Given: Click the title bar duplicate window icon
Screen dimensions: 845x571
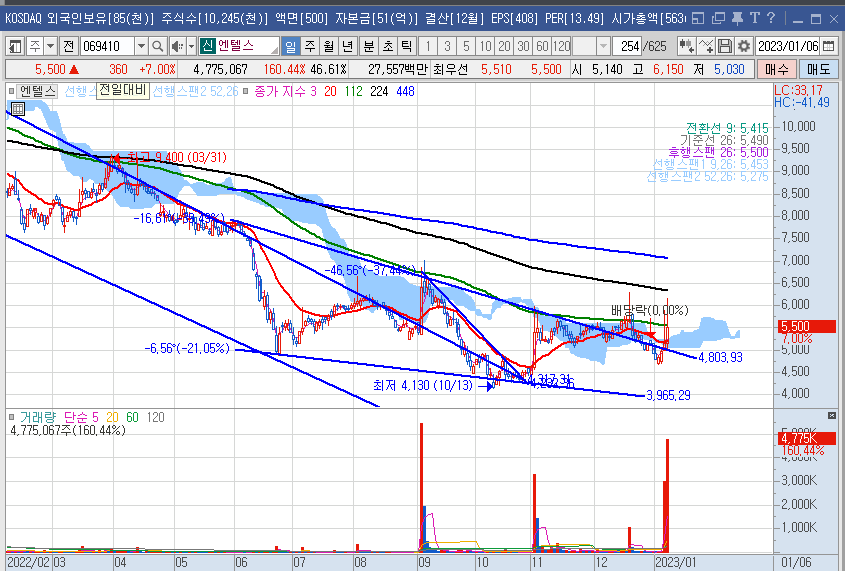Looking at the screenshot, I should pos(718,18).
